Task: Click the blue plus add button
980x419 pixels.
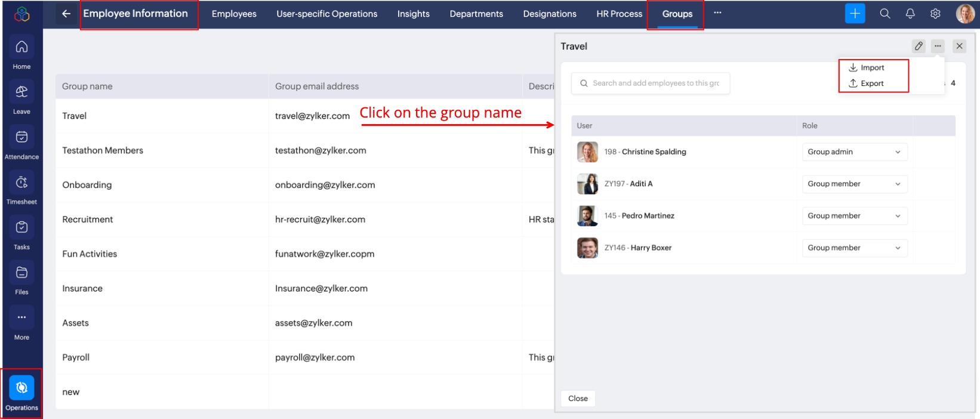Action: tap(855, 14)
